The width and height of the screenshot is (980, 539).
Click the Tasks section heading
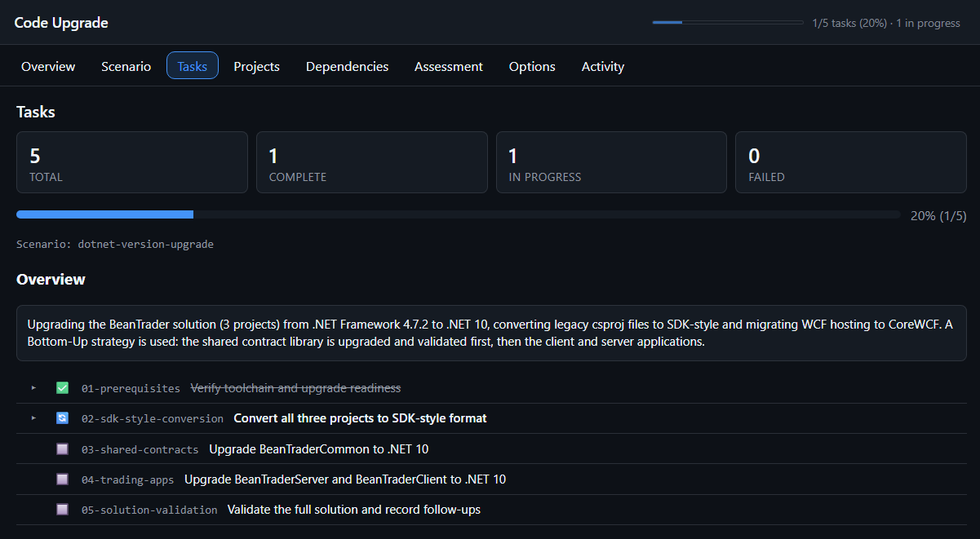tap(36, 112)
